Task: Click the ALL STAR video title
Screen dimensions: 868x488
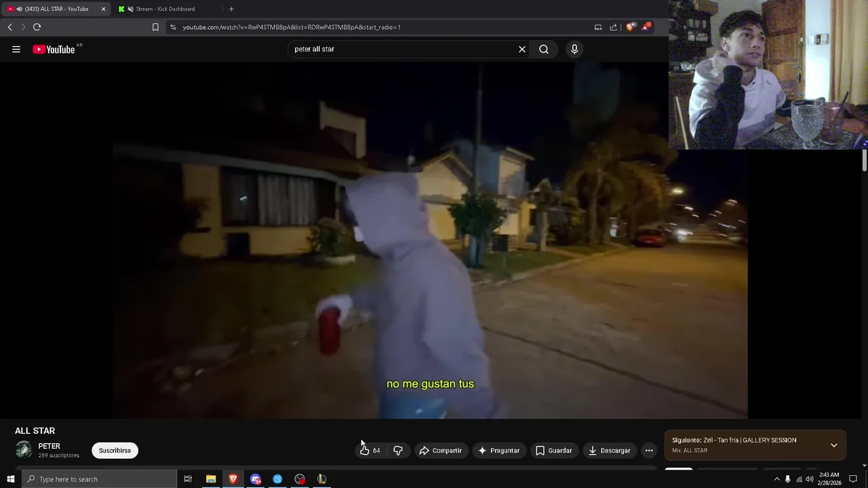Action: coord(35,431)
